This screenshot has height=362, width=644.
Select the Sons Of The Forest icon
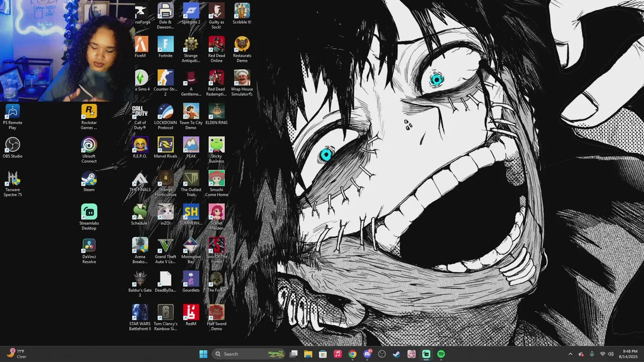coord(216,250)
